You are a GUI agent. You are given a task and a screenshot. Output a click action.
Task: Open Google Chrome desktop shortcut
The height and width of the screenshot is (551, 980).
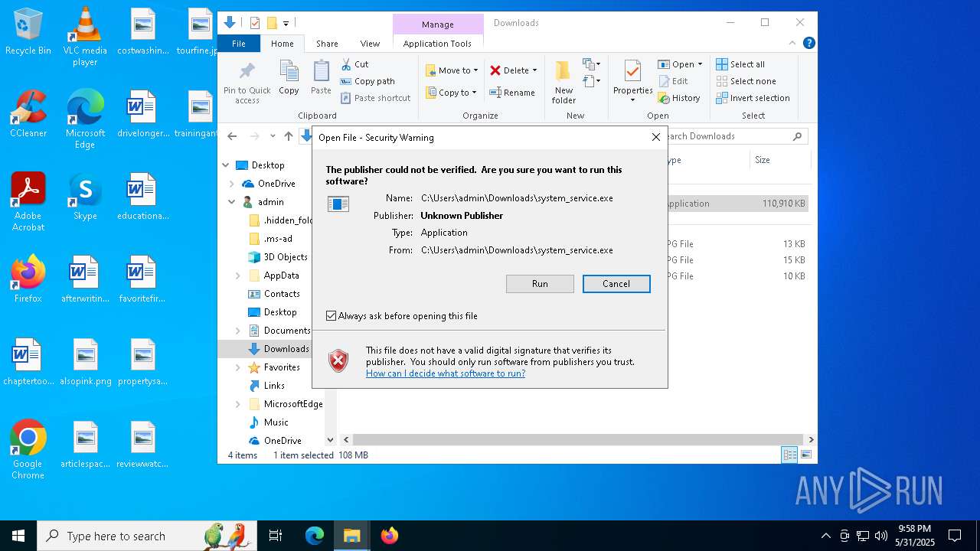[28, 450]
